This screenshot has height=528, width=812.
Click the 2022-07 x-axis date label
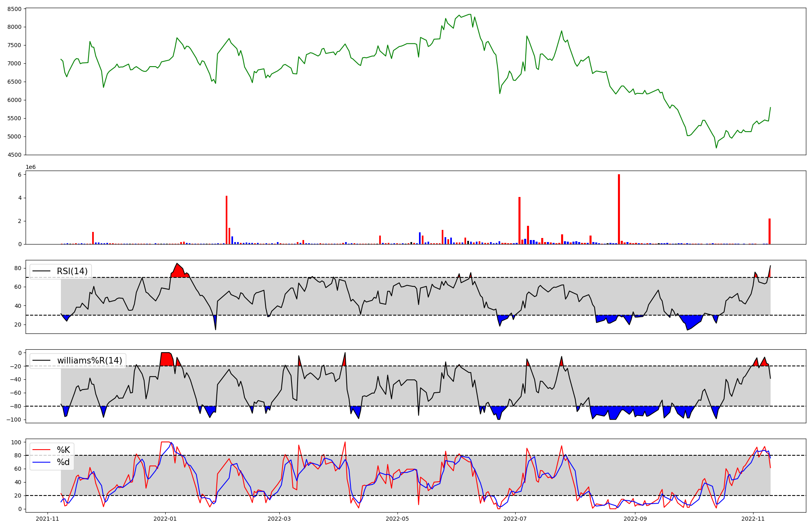(515, 519)
